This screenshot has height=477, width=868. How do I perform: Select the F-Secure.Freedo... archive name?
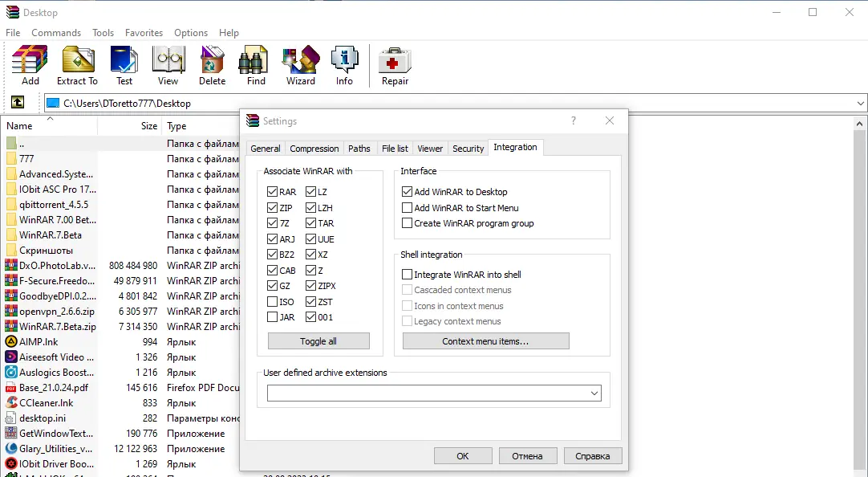57,281
